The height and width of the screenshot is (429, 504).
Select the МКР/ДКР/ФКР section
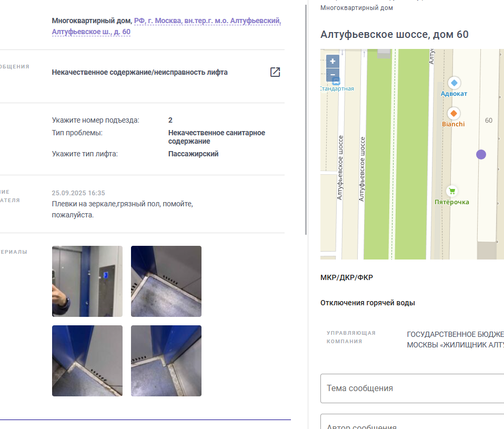(347, 277)
